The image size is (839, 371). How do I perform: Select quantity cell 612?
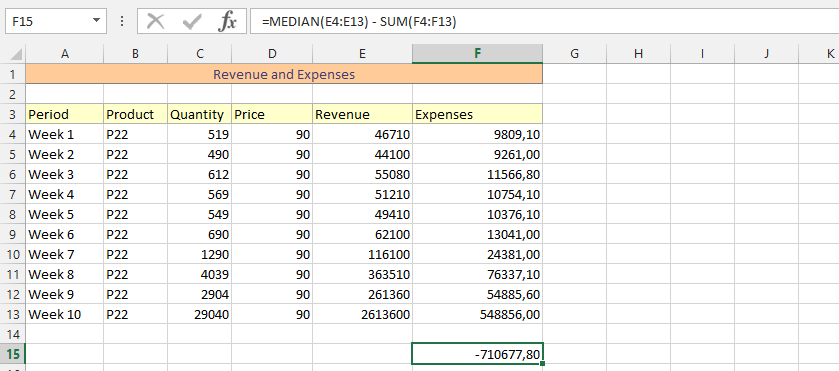[x=200, y=174]
